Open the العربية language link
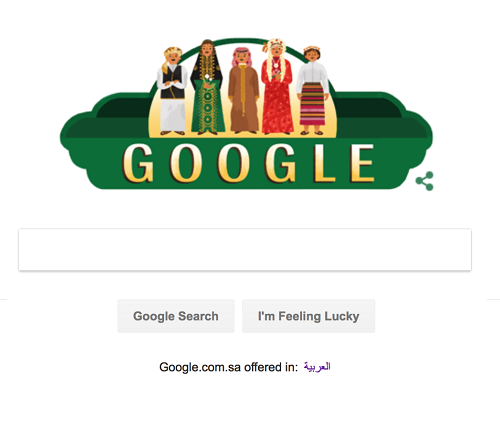 317,367
